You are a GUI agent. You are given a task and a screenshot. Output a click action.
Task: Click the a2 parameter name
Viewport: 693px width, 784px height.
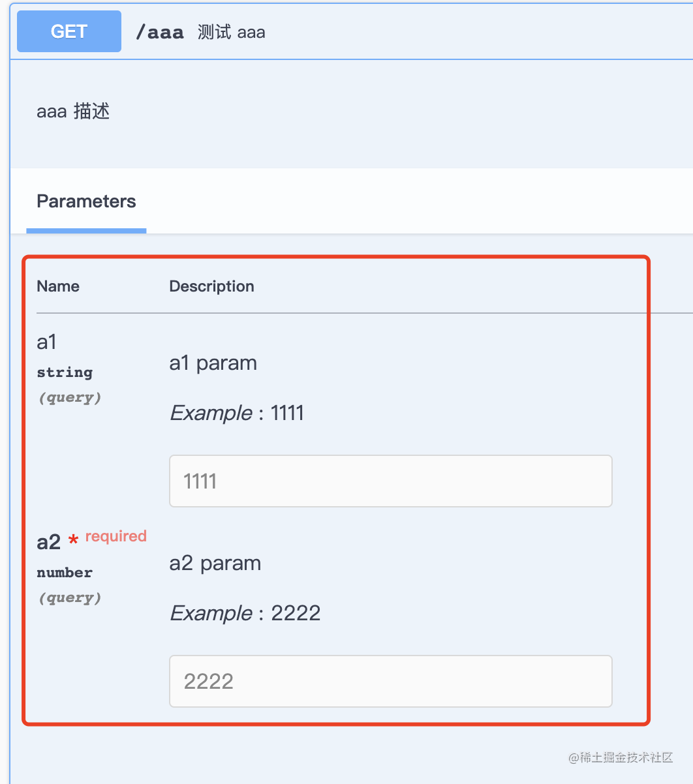click(48, 542)
